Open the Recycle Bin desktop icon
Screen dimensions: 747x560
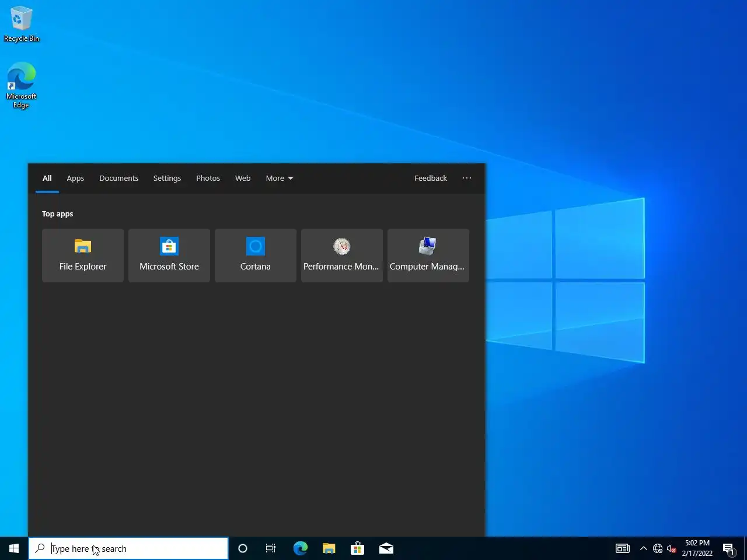[x=21, y=24]
